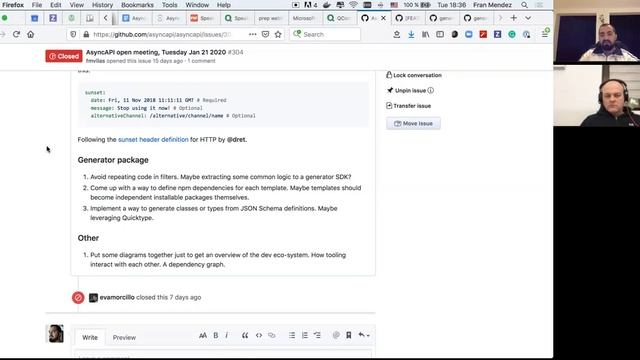Open fmvilas author profile link
The height and width of the screenshot is (360, 640).
point(95,61)
